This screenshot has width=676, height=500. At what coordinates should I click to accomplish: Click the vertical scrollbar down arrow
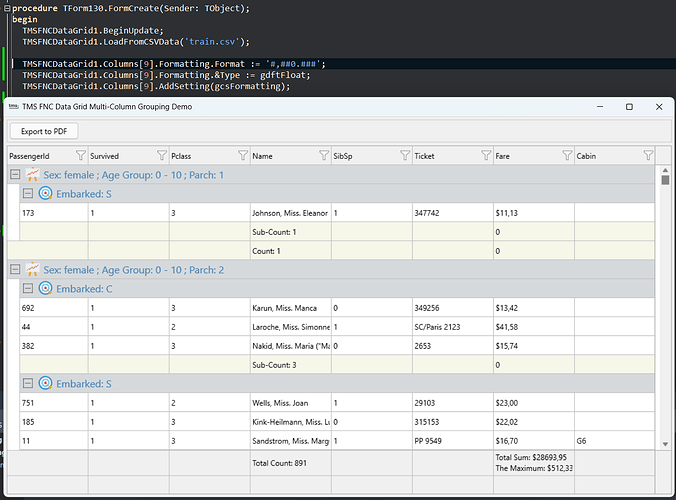[665, 442]
